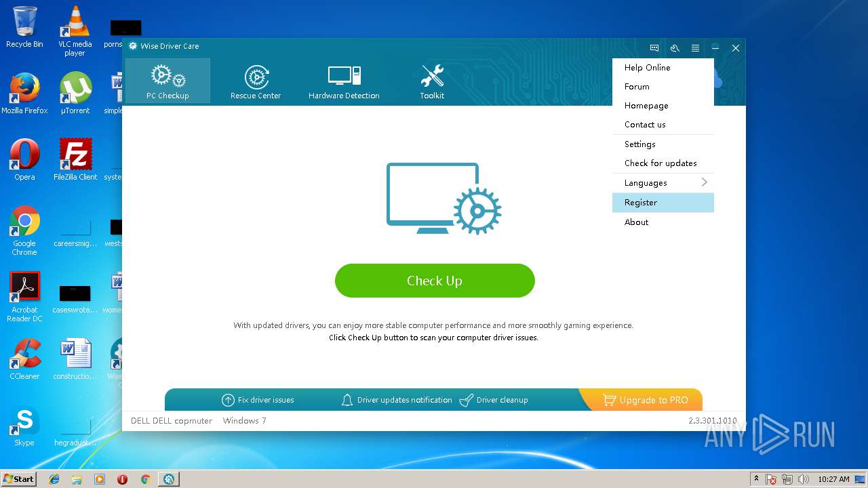
Task: Select µTorrent desktop shortcut
Action: (75, 94)
